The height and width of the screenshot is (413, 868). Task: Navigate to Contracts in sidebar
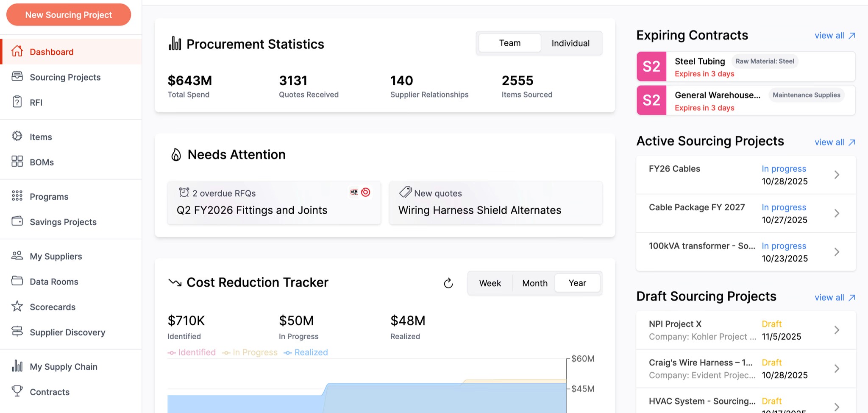(x=71, y=392)
